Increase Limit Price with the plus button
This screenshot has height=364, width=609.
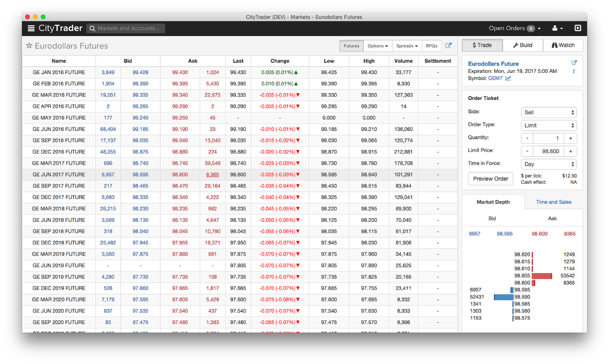tap(570, 151)
